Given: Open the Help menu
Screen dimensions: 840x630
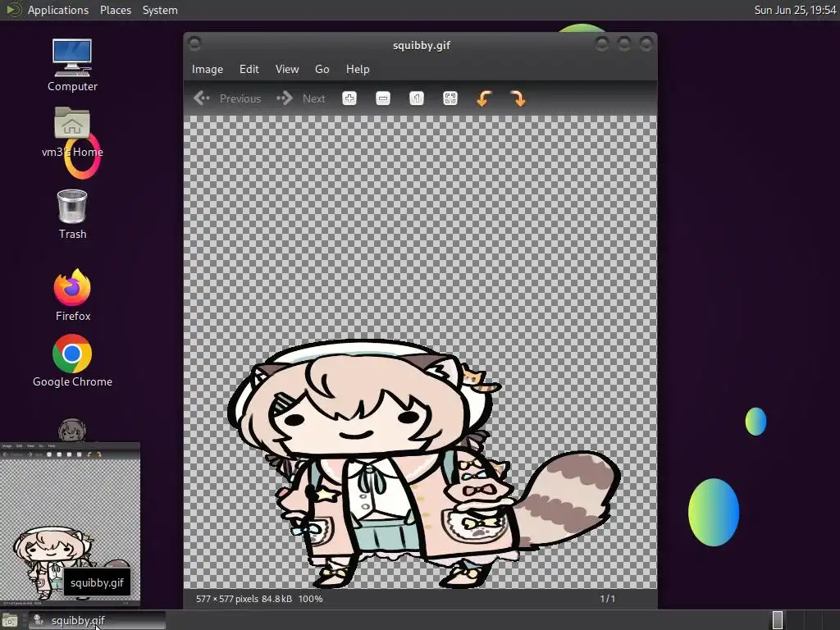Looking at the screenshot, I should point(358,69).
